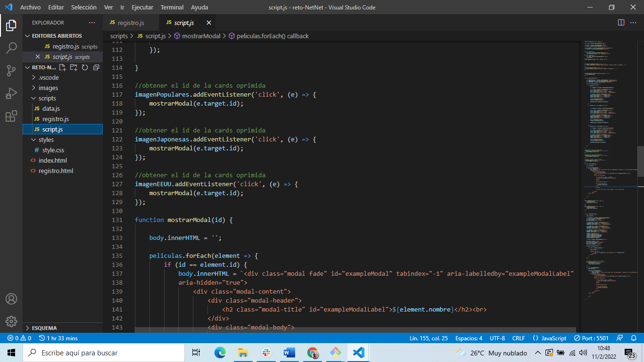Open index.html in the file tree
This screenshot has width=644, height=362.
pyautogui.click(x=63, y=160)
